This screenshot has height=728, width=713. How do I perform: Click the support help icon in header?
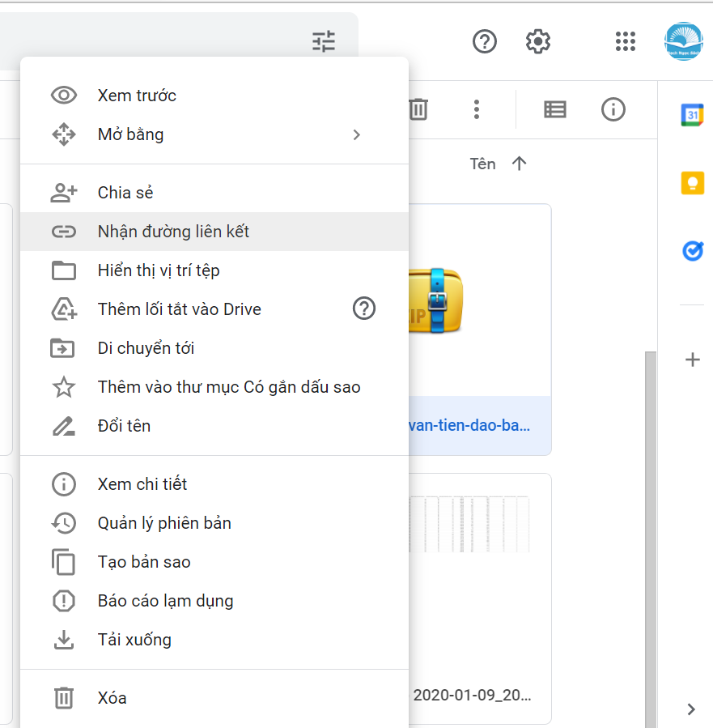coord(484,41)
